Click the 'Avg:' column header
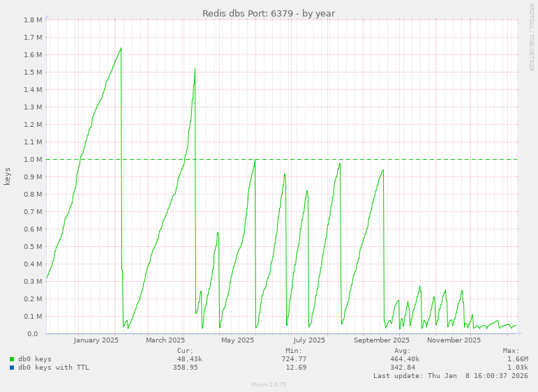The width and height of the screenshot is (538, 392). [x=403, y=351]
